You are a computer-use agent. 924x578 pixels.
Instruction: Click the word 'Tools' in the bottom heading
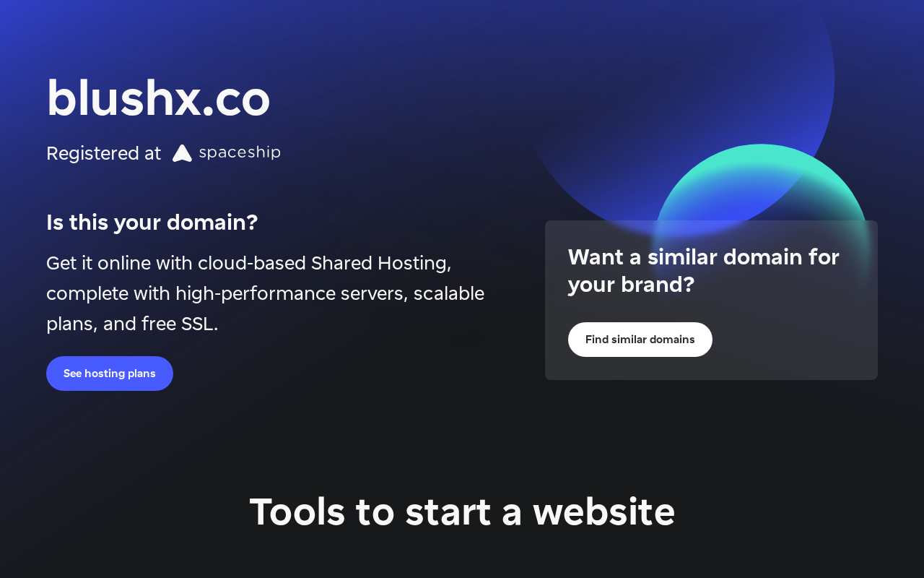pyautogui.click(x=297, y=511)
